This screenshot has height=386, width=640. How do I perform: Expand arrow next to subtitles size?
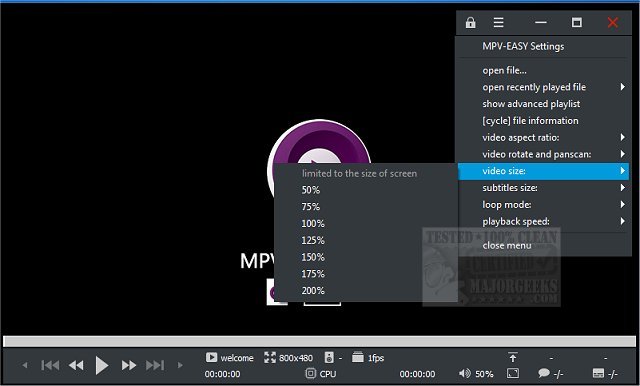pyautogui.click(x=622, y=187)
